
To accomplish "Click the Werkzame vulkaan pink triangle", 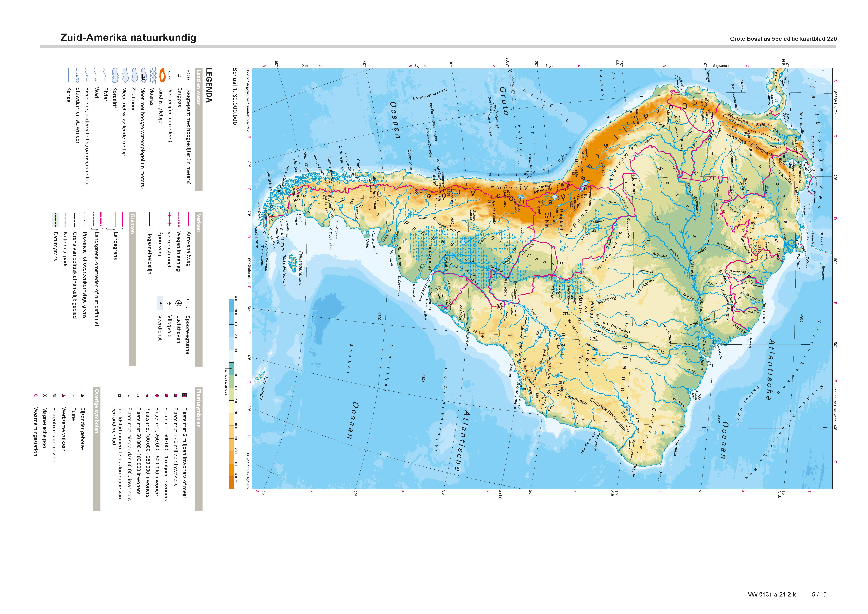I will point(64,396).
